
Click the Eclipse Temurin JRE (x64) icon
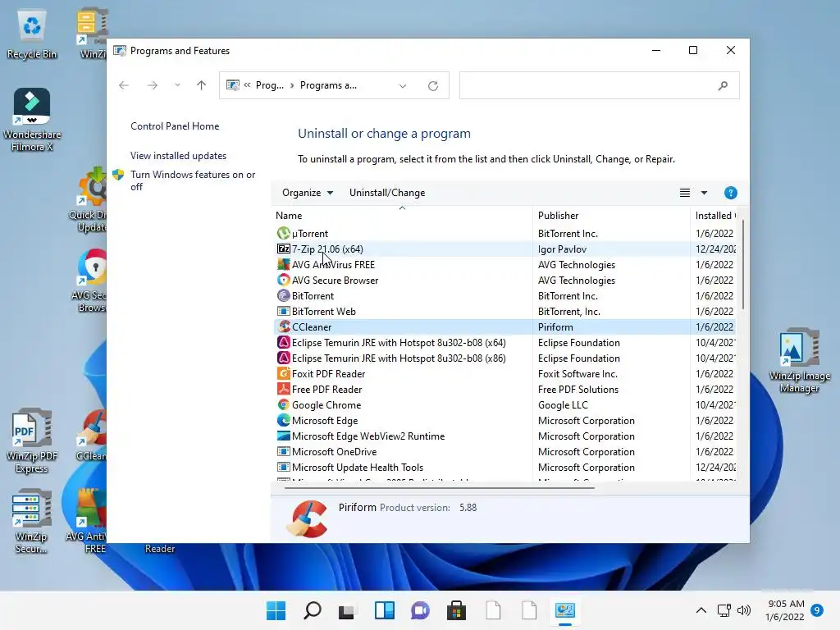tap(283, 343)
